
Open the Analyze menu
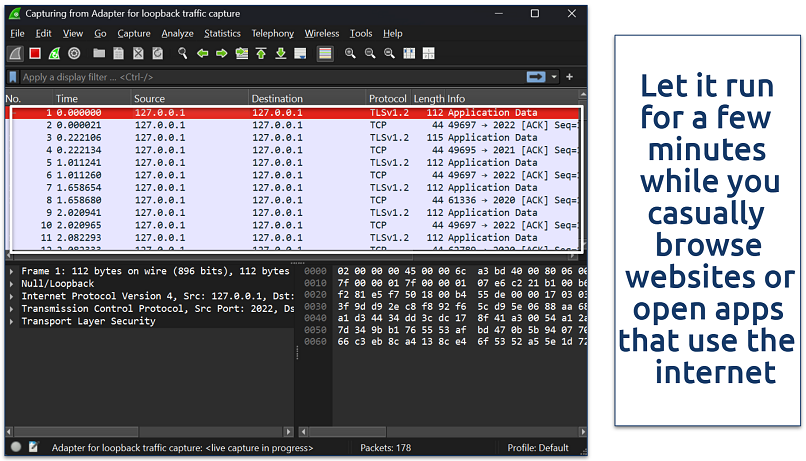[x=177, y=33]
